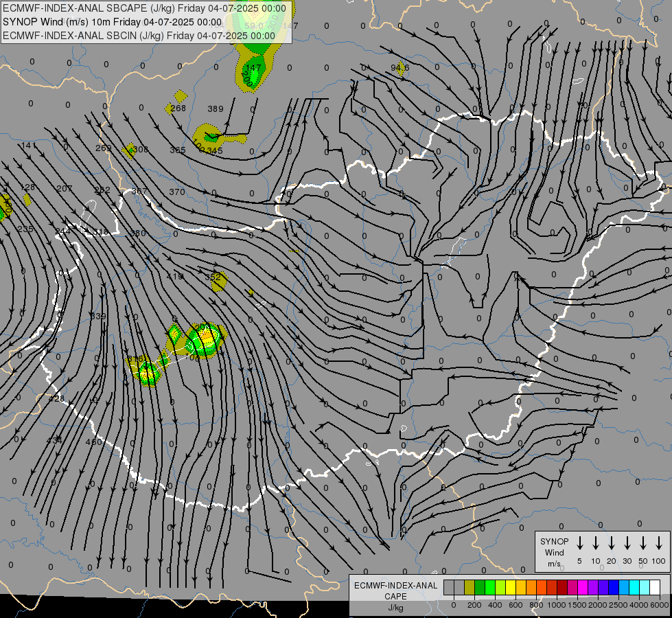Screen dimensions: 672x618
Task: Click the 2500 tick label on CAPE scale
Action: (618, 605)
